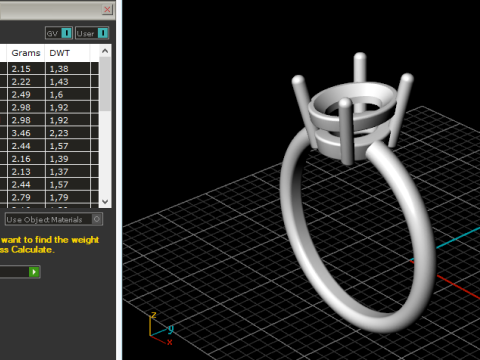Viewport: 480px width, 360px height.
Task: Select the 2.79 grams cell
Action: coord(26,197)
